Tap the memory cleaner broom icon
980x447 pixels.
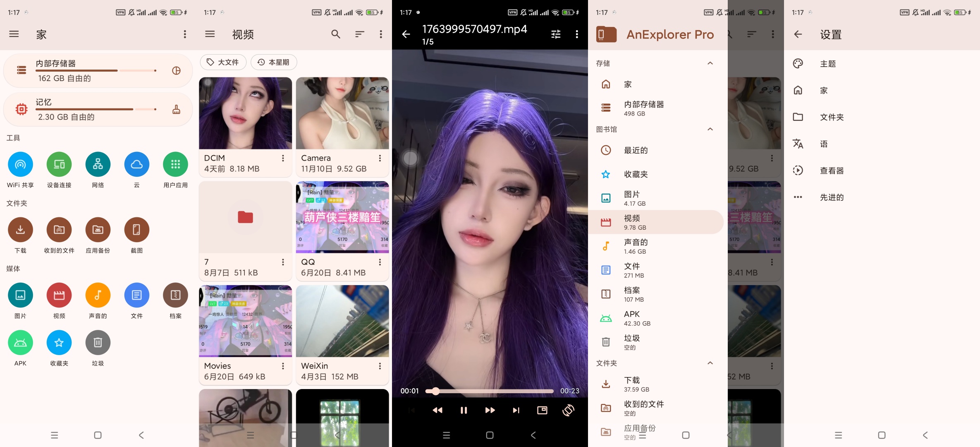176,109
